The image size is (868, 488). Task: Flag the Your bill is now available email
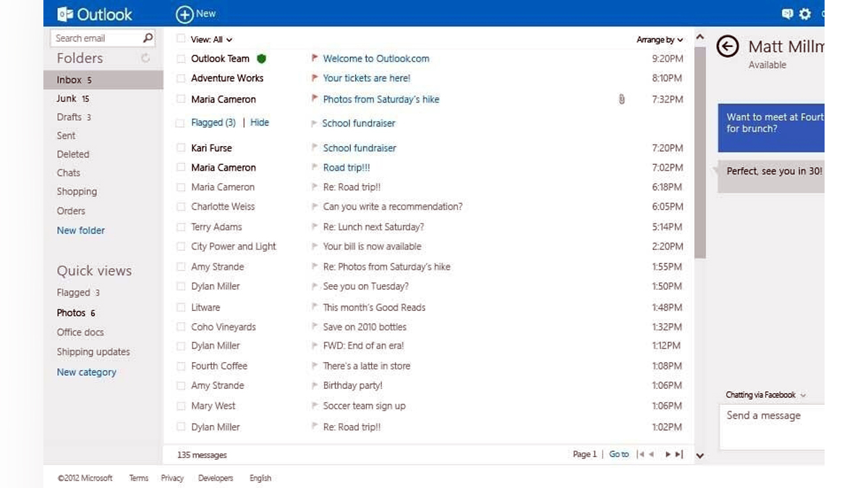pyautogui.click(x=315, y=246)
